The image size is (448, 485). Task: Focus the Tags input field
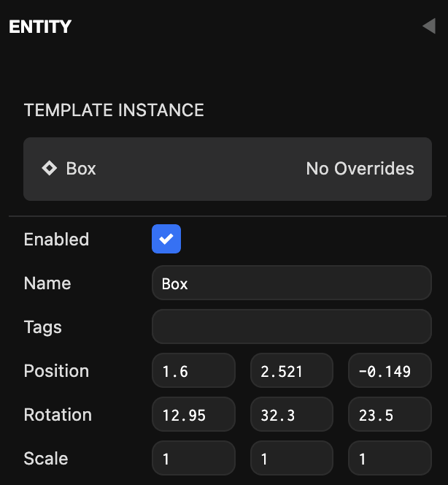pos(291,326)
